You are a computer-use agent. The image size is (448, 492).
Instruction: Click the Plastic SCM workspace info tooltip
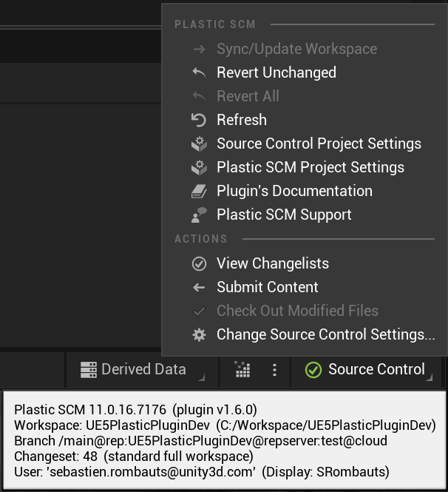(x=223, y=440)
